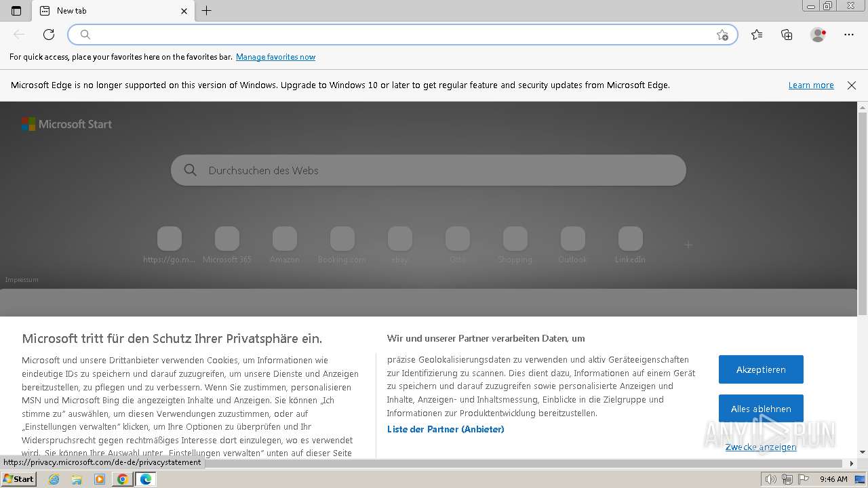Click the page vertical scrollbar thumb

point(863,214)
